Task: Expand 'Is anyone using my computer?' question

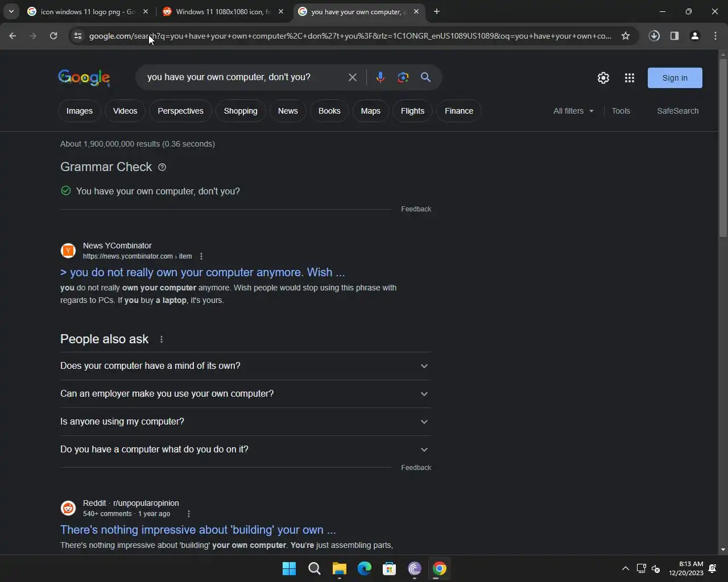Action: tap(245, 422)
